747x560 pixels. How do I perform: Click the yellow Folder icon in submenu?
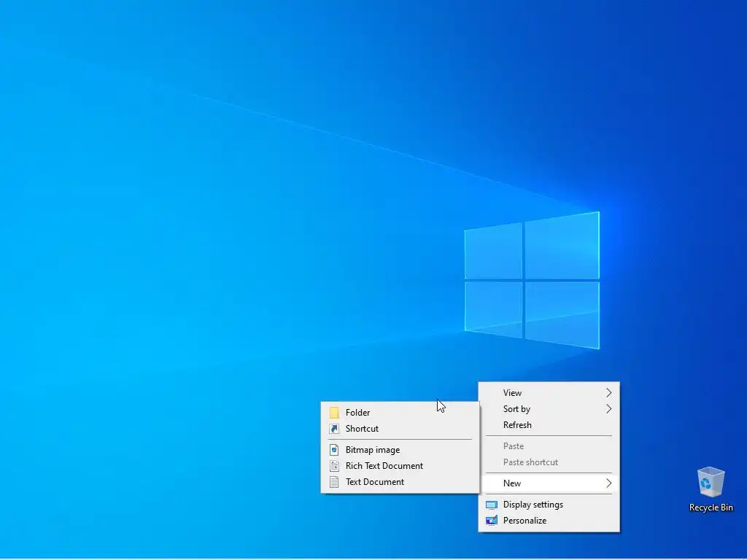(334, 413)
